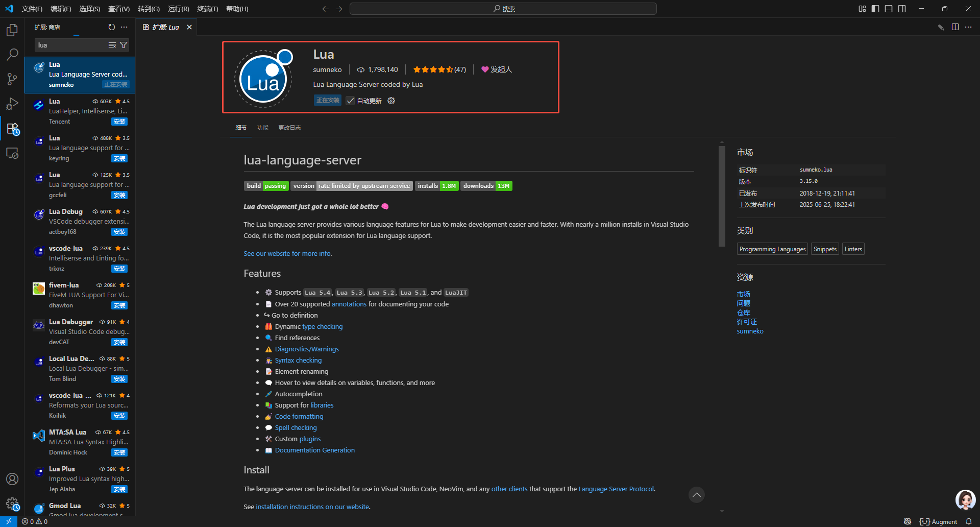Open the Code formatting link

pos(299,416)
